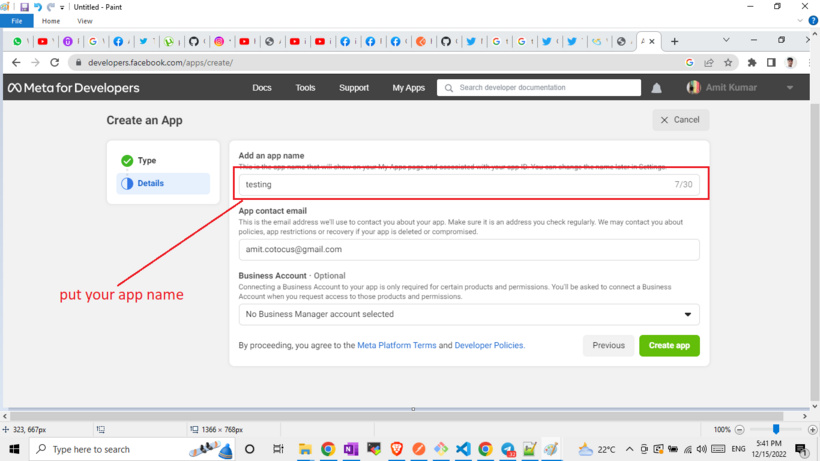Click Paint's save icon in title bar
820x461 pixels.
(x=24, y=7)
